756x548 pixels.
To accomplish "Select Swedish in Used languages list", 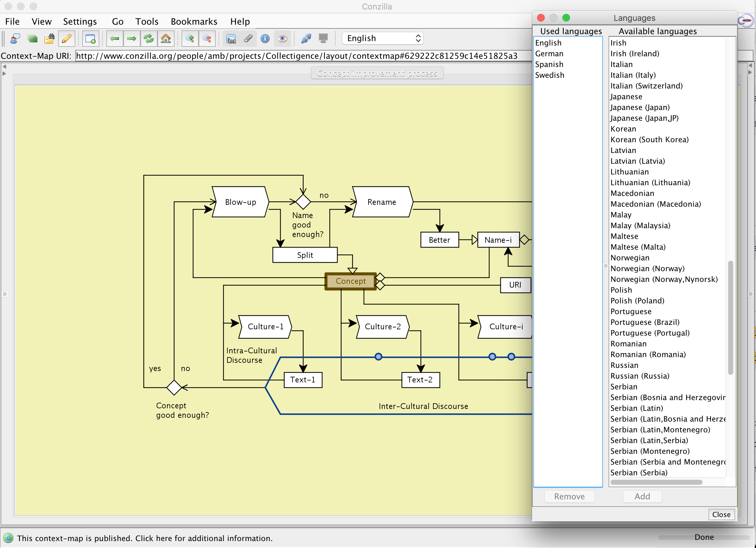I will pyautogui.click(x=549, y=75).
